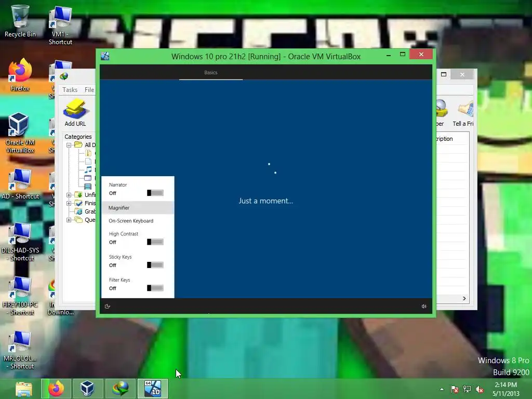Viewport: 532px width, 399px height.
Task: Open the Action Center flag in tray
Action: (454, 389)
